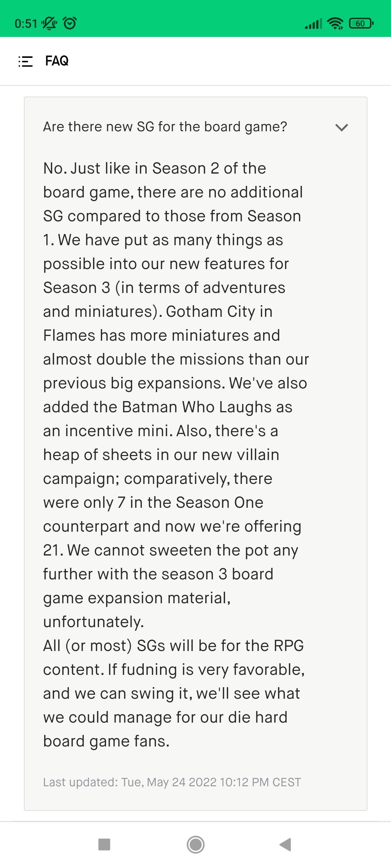Collapse the question with the chevron arrow

click(x=341, y=127)
